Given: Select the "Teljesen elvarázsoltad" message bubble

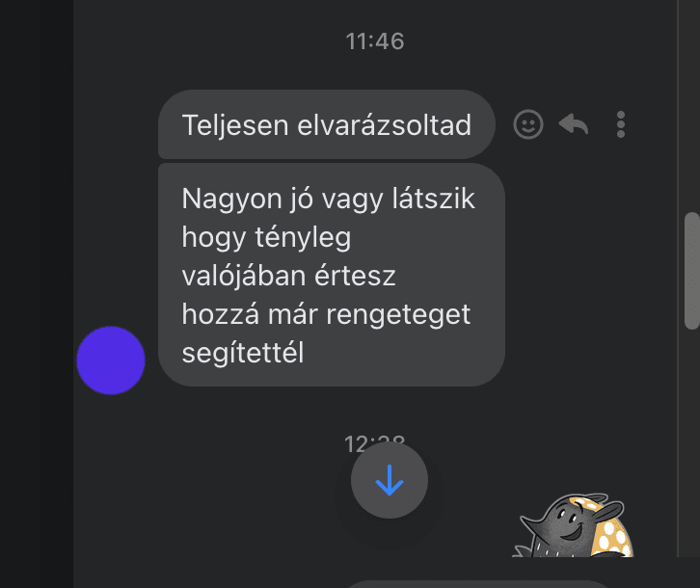Looking at the screenshot, I should pyautogui.click(x=327, y=124).
